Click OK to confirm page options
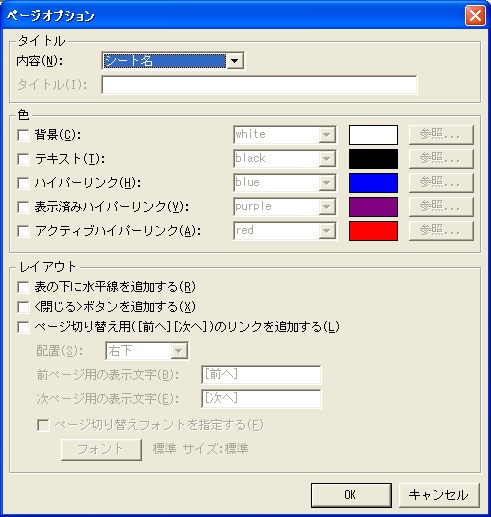Screen dimensions: 491x517 [x=351, y=495]
